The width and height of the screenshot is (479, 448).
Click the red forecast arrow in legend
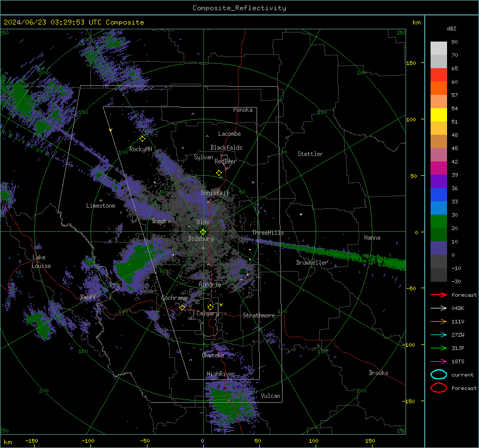439,295
